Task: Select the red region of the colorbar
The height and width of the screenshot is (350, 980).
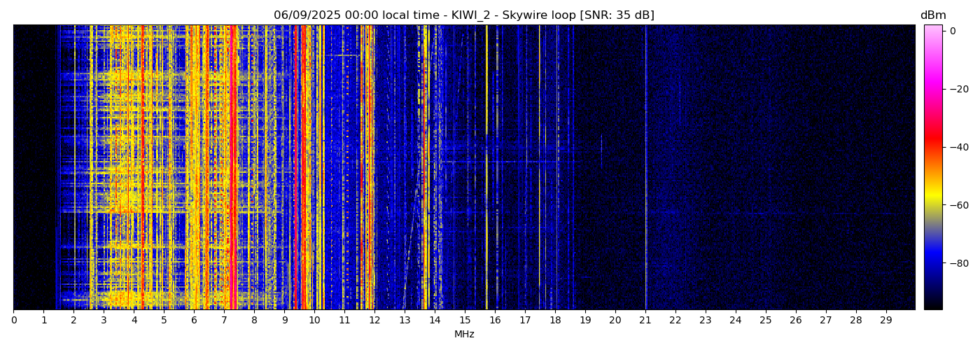Action: tap(932, 143)
